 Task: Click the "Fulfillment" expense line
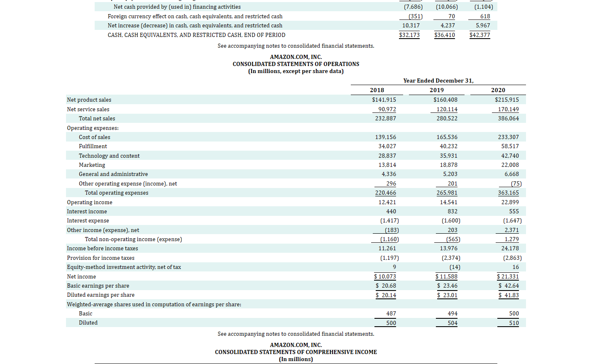[93, 146]
